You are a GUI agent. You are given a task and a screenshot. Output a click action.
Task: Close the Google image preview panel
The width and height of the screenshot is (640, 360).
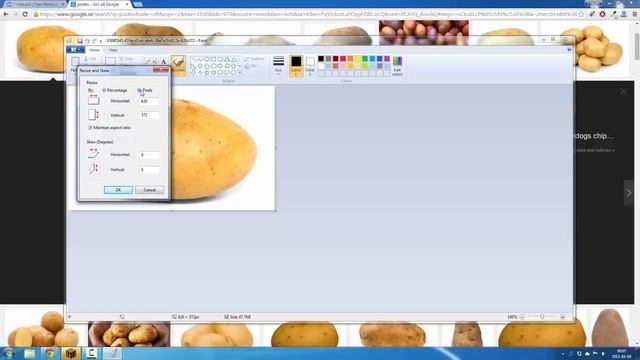click(x=623, y=92)
